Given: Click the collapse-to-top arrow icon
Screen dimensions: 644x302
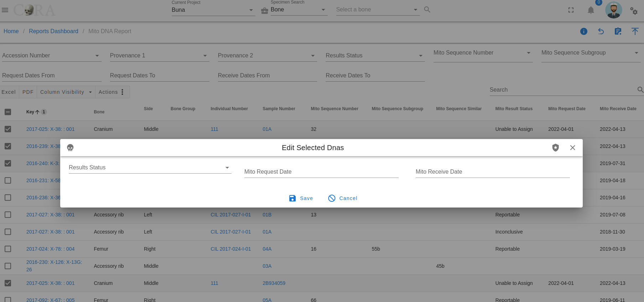Looking at the screenshot, I should coord(635,31).
